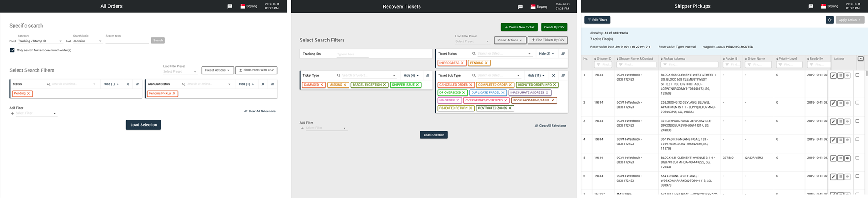
Task: Select checkbox for pickup row 3
Action: click(857, 121)
